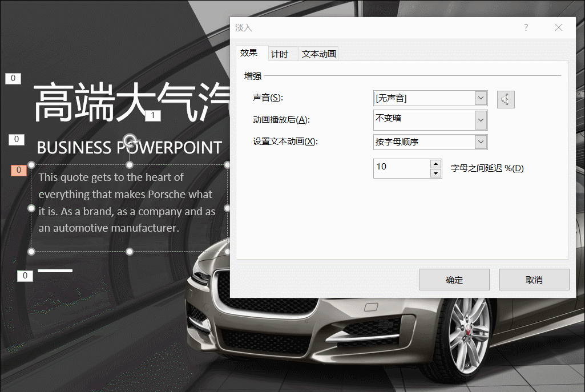Click animation tag 1 on the title
This screenshot has width=585, height=392.
click(152, 116)
